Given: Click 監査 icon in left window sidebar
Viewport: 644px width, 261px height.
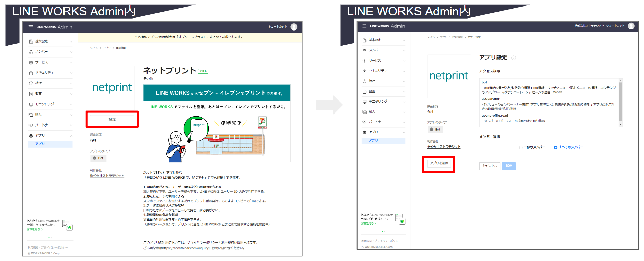Looking at the screenshot, I should tap(31, 94).
